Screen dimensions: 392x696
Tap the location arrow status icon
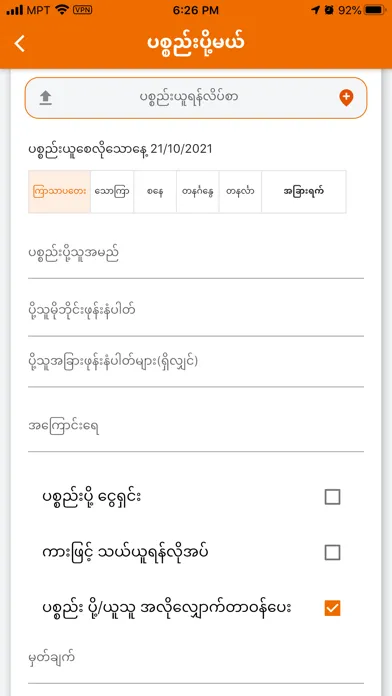pyautogui.click(x=315, y=10)
